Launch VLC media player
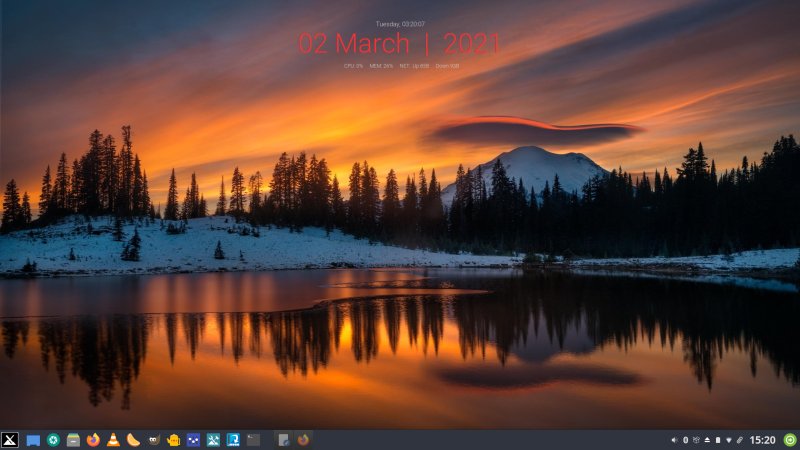Viewport: 800px width, 450px height. pyautogui.click(x=113, y=440)
